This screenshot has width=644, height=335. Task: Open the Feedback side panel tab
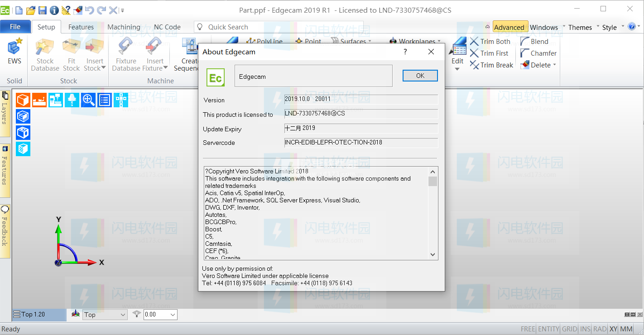coord(5,231)
